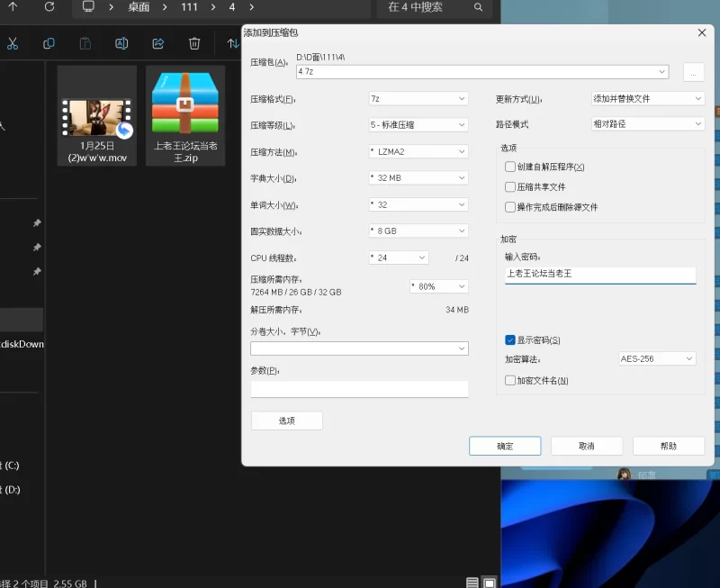
Task: Open the 压缩格式 7z dropdown
Action: click(x=418, y=98)
